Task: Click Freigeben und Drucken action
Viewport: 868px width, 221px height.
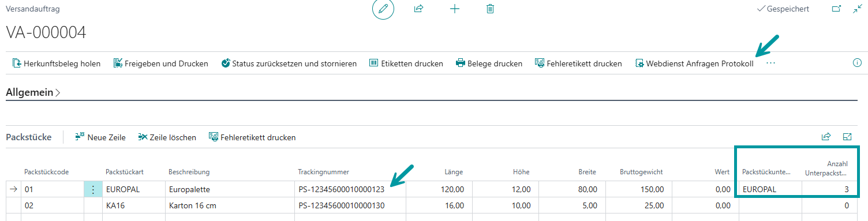Action: pos(160,63)
